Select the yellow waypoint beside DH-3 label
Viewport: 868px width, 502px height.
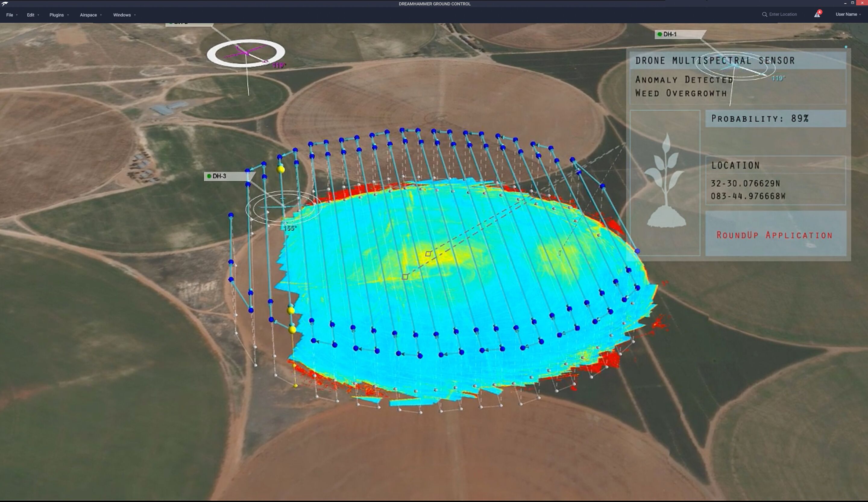281,169
